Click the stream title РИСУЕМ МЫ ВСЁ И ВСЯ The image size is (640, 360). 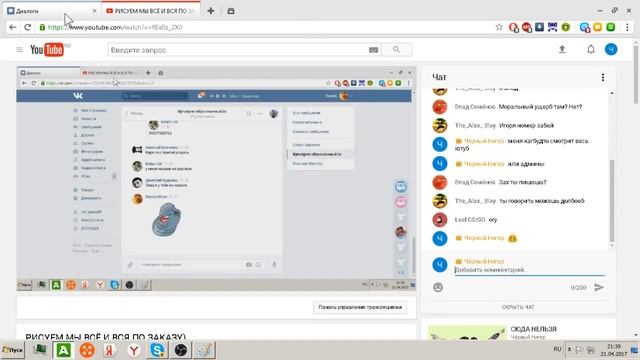[105, 337]
